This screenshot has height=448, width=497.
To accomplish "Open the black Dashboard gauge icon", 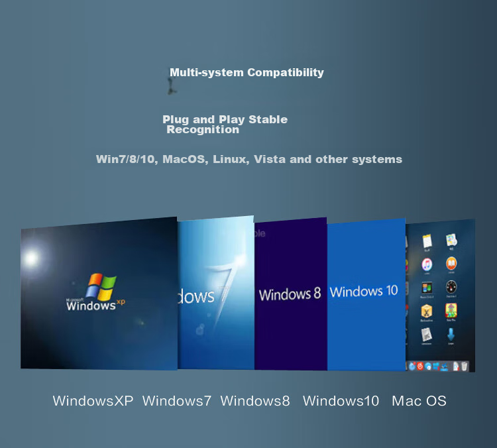I will pos(451,287).
